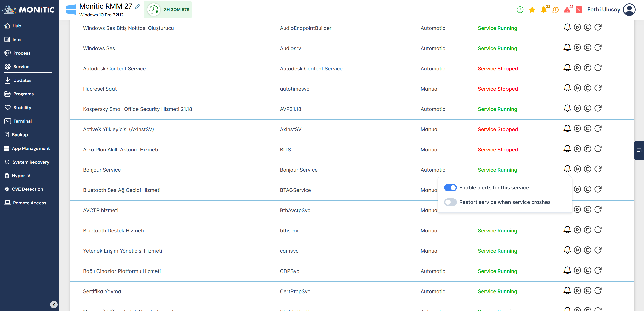This screenshot has height=311, width=644.
Task: Open the red warning triangle alerts icon
Action: 567,10
